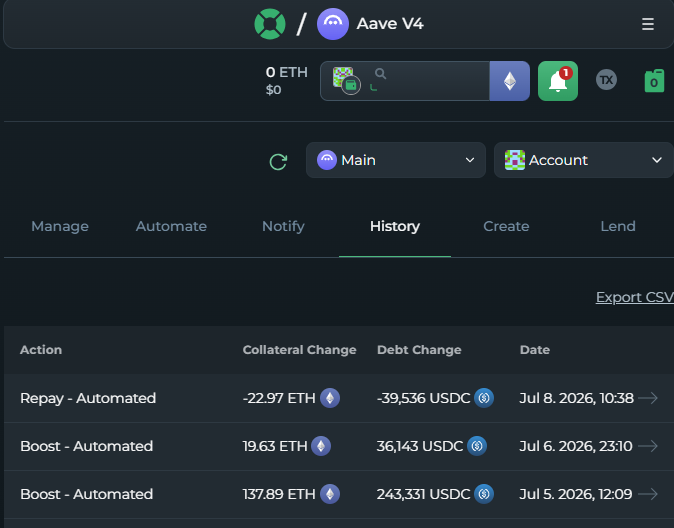Click the Jul 8. 2026, 10:38 date
This screenshot has height=528, width=674.
coord(576,398)
